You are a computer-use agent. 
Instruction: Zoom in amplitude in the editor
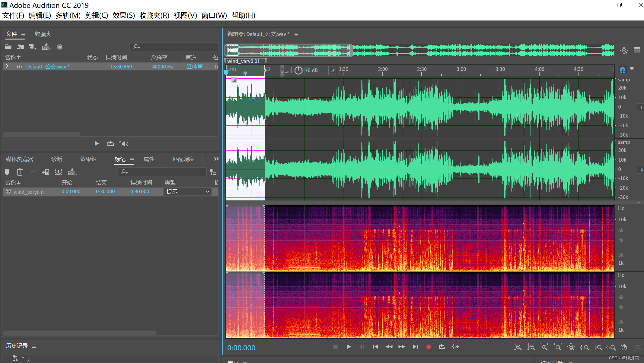click(x=518, y=347)
